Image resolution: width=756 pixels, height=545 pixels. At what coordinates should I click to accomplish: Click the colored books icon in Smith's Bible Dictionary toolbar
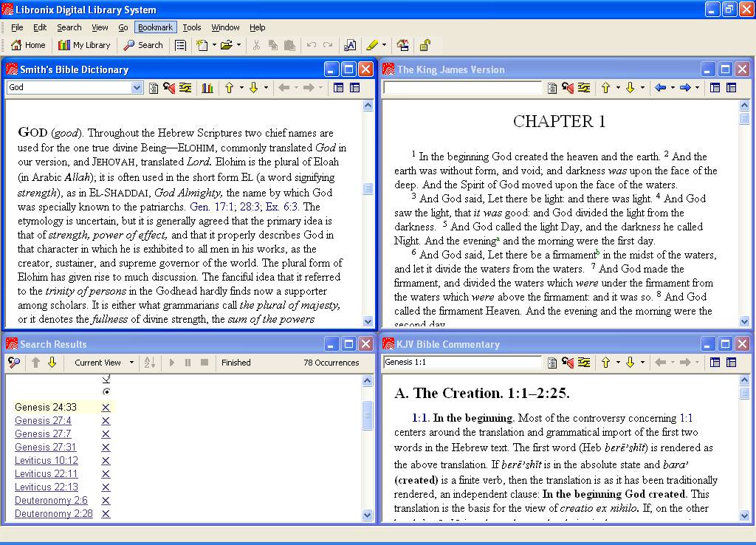tap(207, 88)
